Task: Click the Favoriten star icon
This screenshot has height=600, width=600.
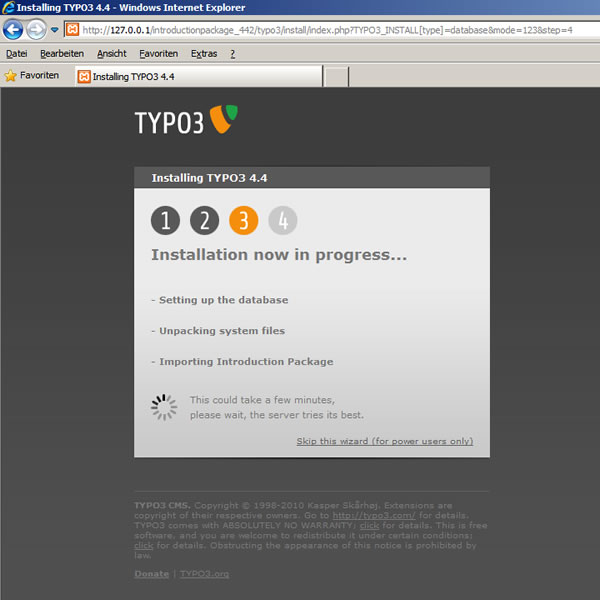Action: [11, 76]
